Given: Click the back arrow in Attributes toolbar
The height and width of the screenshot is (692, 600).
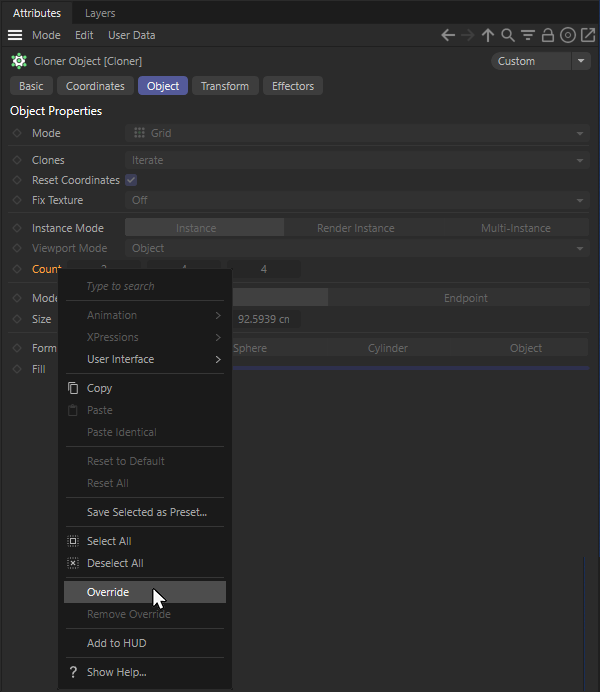Looking at the screenshot, I should pos(448,35).
